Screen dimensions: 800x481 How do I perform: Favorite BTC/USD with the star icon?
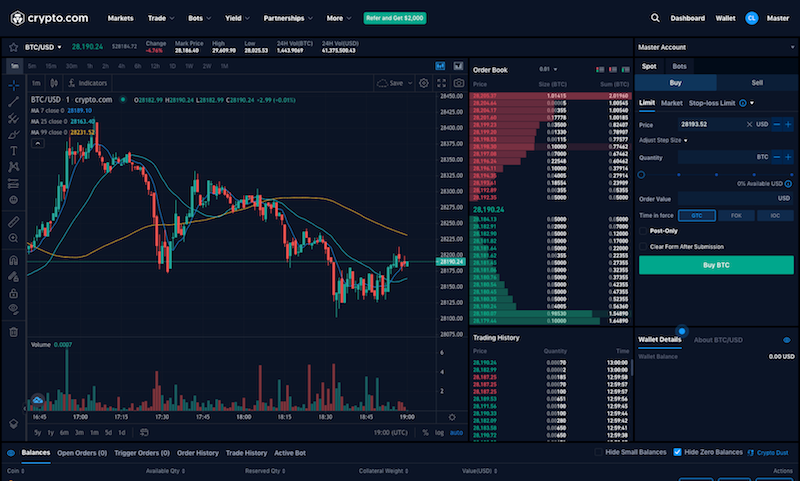pos(13,47)
